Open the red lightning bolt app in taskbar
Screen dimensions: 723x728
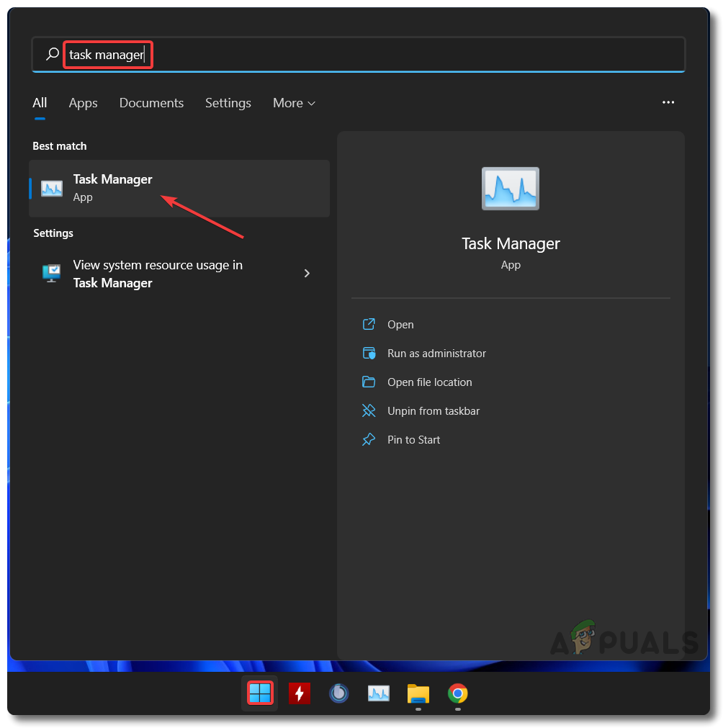[300, 693]
